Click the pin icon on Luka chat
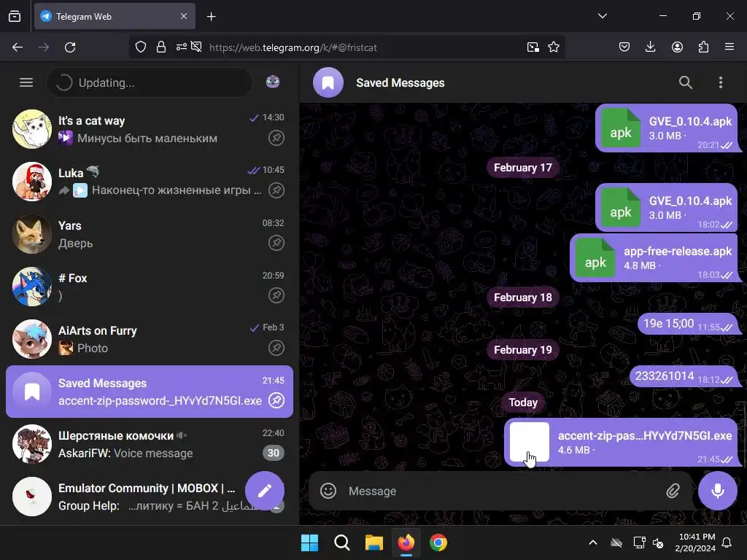The image size is (747, 560). pyautogui.click(x=276, y=190)
